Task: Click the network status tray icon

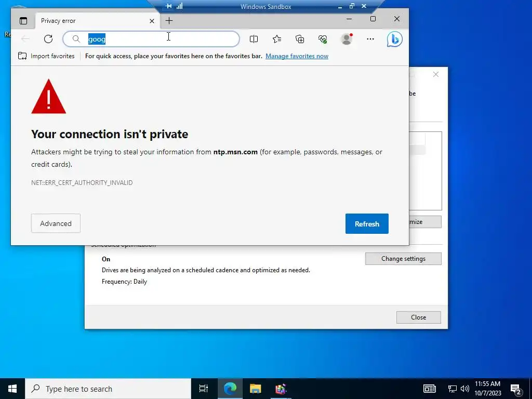Action: click(x=452, y=389)
